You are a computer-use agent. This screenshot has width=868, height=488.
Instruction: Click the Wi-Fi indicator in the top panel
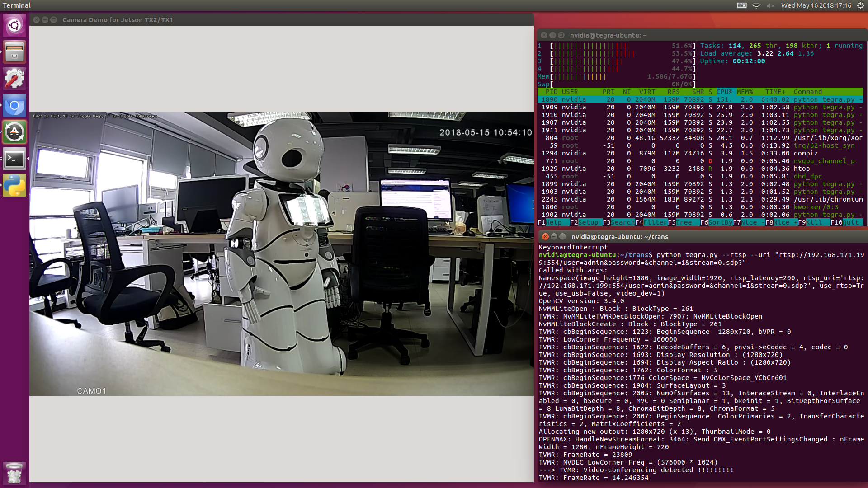[x=756, y=5]
